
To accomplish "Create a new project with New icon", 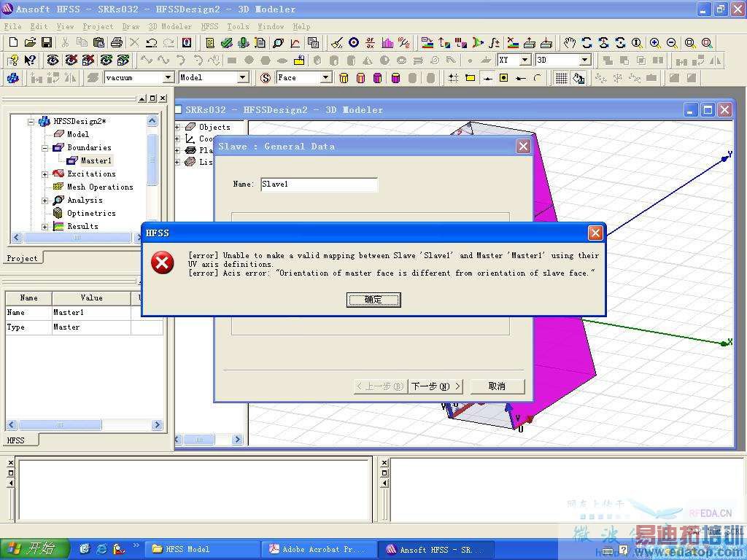I will (13, 42).
